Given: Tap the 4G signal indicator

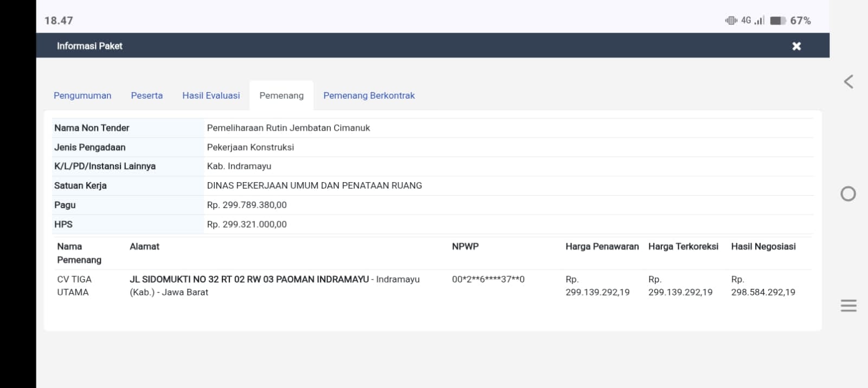Looking at the screenshot, I should [752, 21].
